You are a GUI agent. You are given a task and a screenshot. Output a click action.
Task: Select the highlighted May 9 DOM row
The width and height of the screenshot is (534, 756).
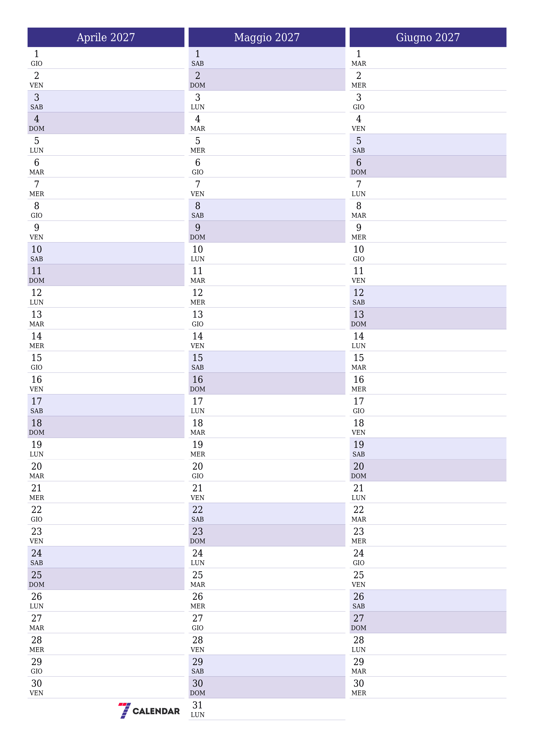tap(267, 230)
